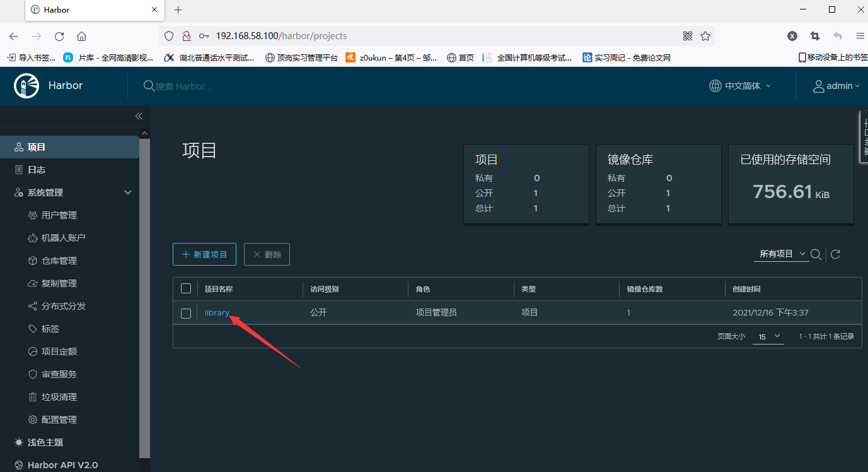
Task: Click the browser address bar URL
Action: pos(281,36)
